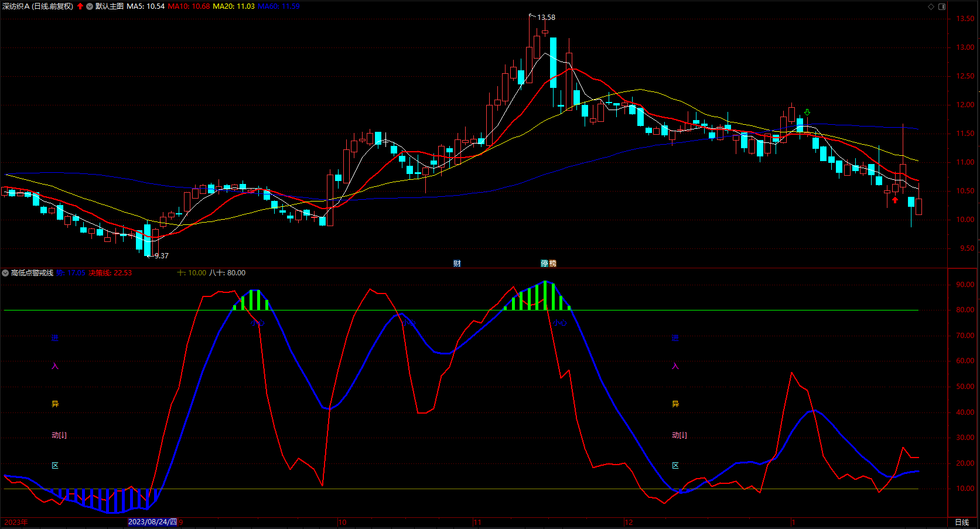This screenshot has height=529, width=980.
Task: Click the 13.58 high price label
Action: pyautogui.click(x=546, y=18)
